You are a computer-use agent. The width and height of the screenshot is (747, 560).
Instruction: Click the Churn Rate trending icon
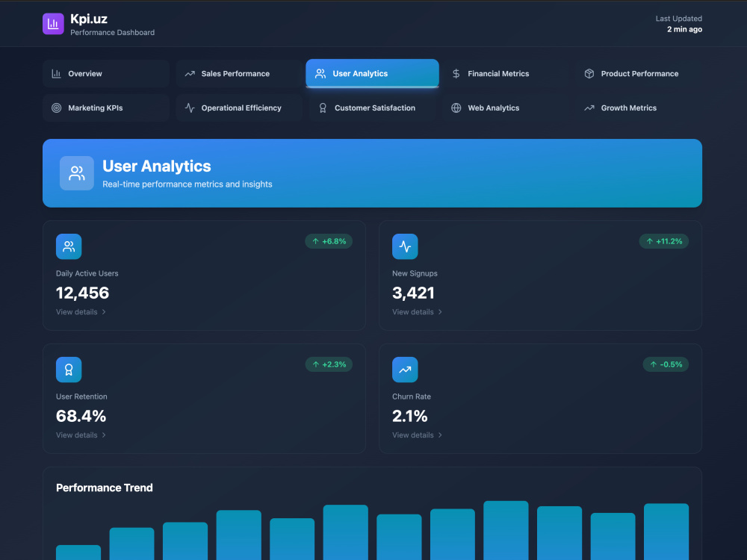(x=405, y=370)
